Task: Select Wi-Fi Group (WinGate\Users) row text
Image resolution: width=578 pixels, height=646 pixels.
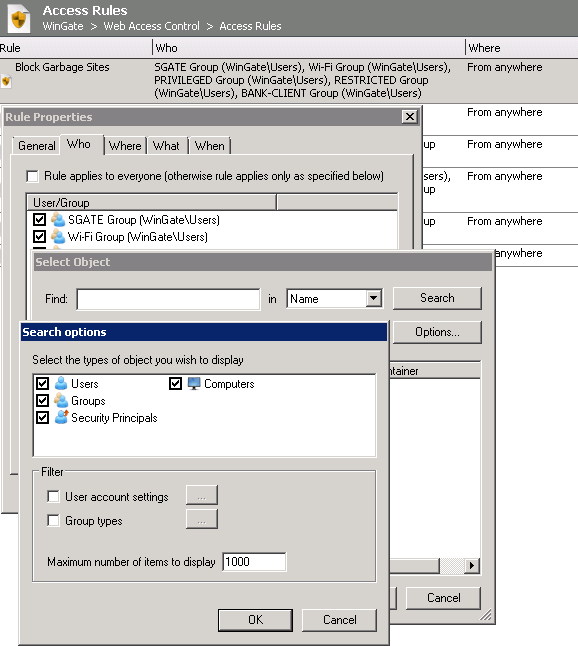Action: (x=138, y=237)
